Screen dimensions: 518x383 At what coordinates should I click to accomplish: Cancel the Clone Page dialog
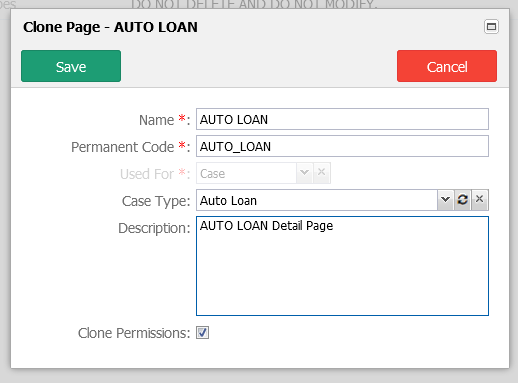coord(447,66)
